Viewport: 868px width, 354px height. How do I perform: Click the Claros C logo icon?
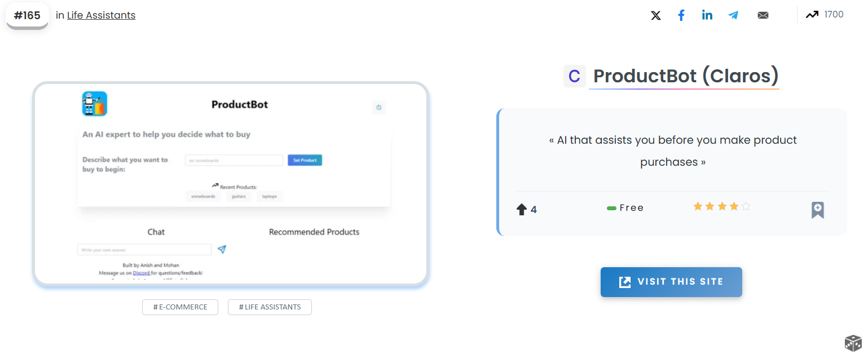click(x=574, y=76)
